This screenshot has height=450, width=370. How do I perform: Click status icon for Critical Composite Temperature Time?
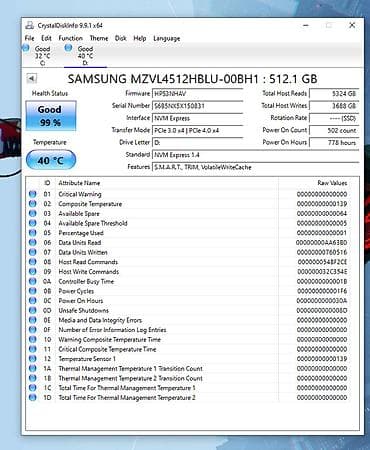coord(32,349)
